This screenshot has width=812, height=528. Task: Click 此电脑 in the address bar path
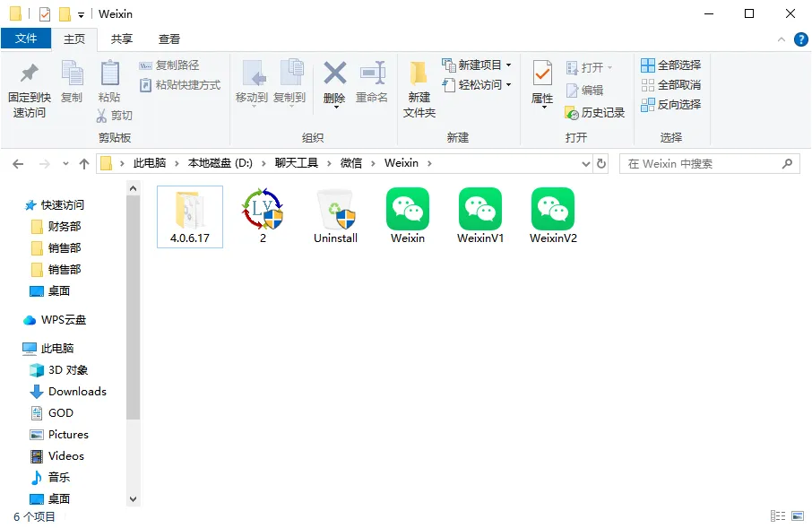(x=150, y=163)
